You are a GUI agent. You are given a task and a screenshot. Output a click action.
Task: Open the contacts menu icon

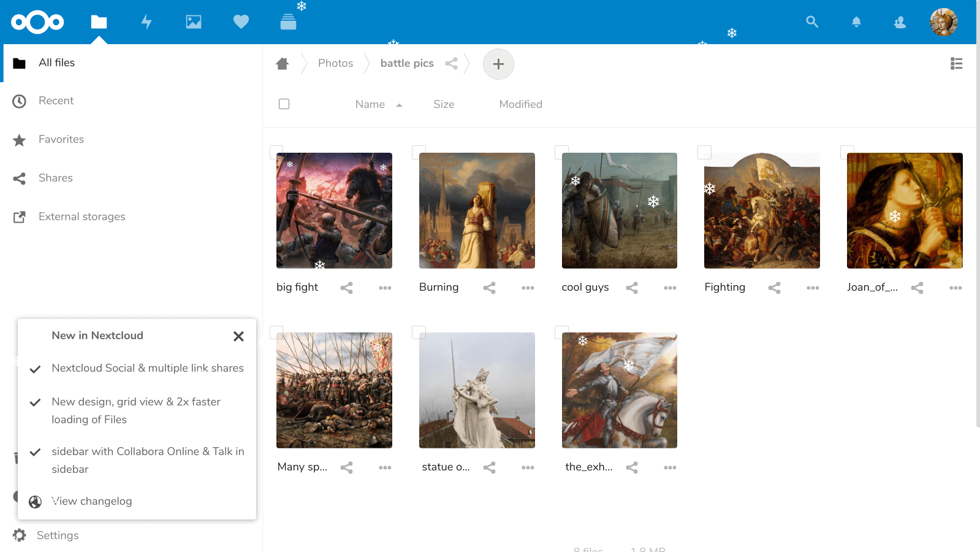tap(900, 22)
